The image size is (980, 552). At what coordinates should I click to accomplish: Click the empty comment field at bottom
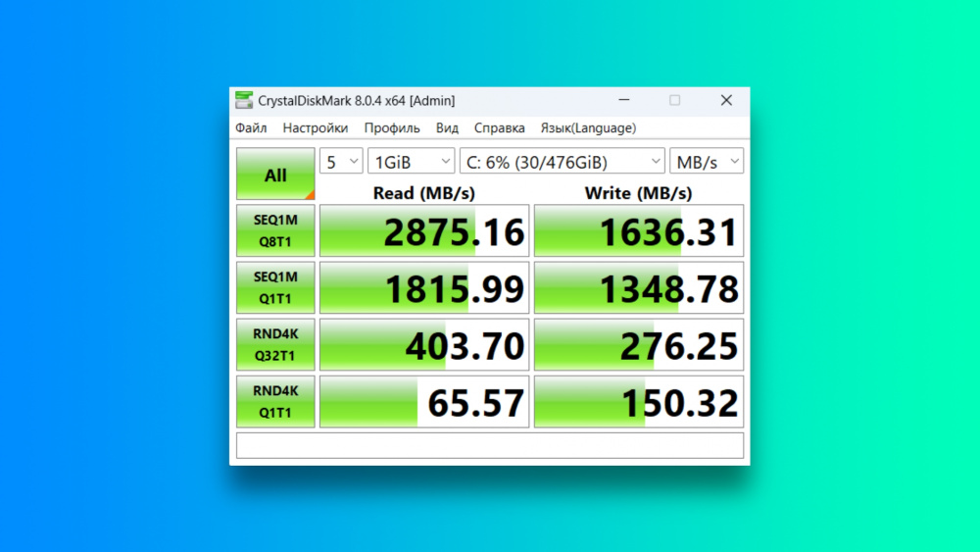[x=490, y=445]
